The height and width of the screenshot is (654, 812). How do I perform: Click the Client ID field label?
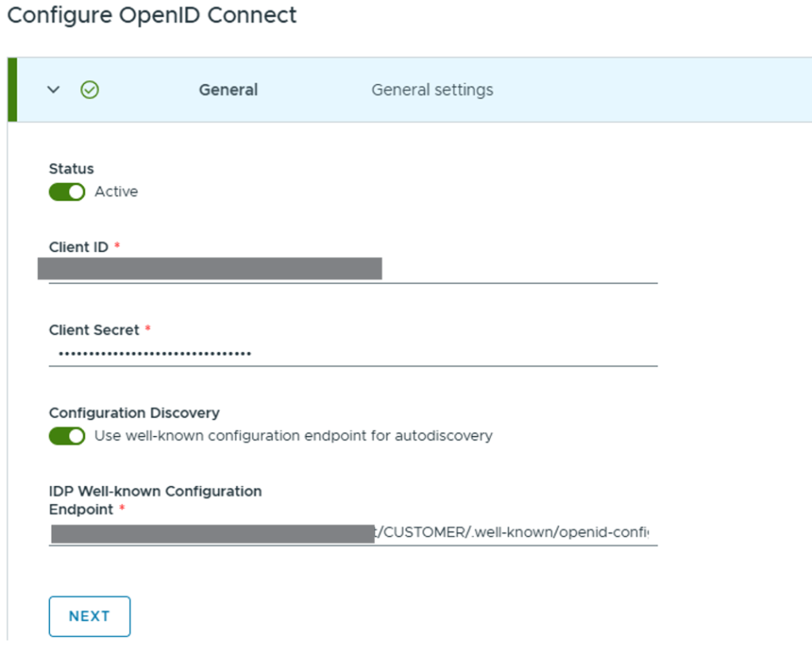(x=79, y=247)
